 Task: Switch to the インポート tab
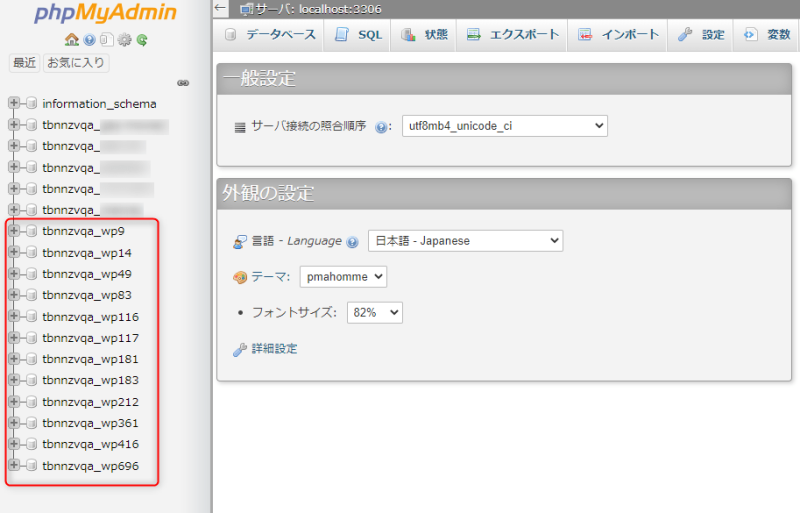point(618,35)
